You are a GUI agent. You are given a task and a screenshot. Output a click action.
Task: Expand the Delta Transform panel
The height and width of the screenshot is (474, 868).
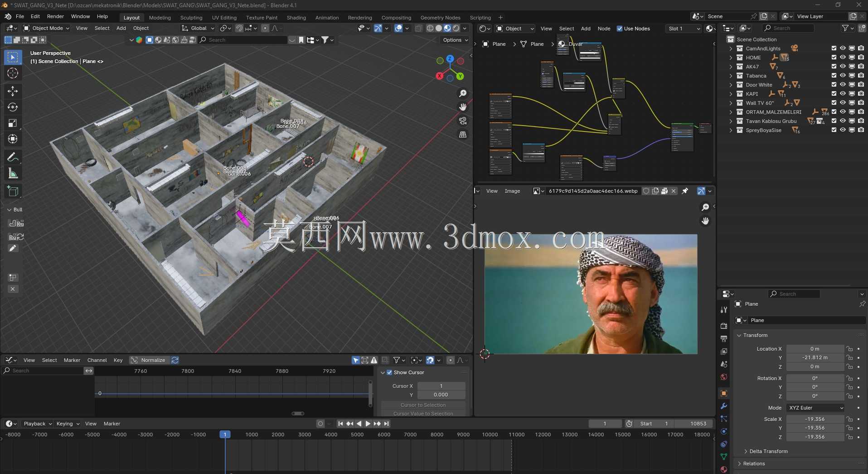coord(768,451)
